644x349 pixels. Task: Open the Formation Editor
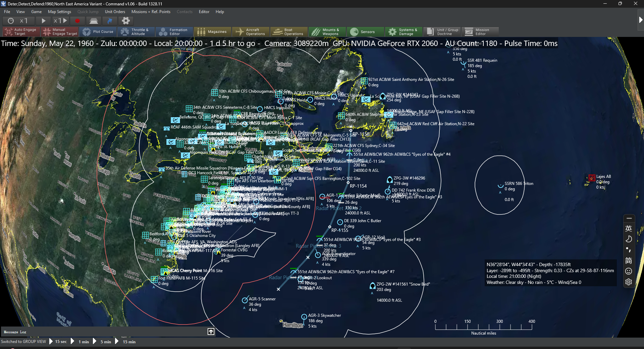click(174, 32)
